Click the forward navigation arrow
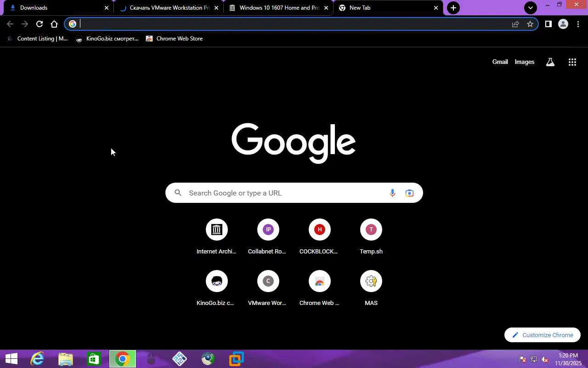 pyautogui.click(x=25, y=24)
